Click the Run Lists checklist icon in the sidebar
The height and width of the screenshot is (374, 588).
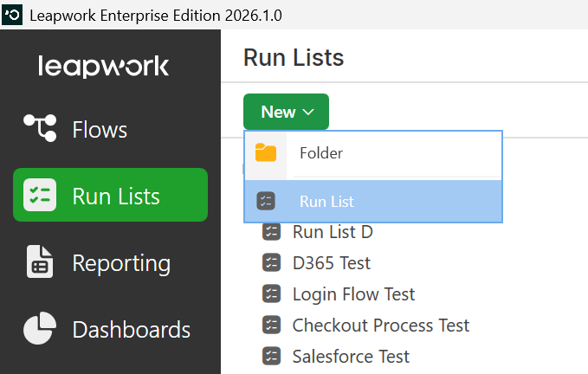(40, 195)
